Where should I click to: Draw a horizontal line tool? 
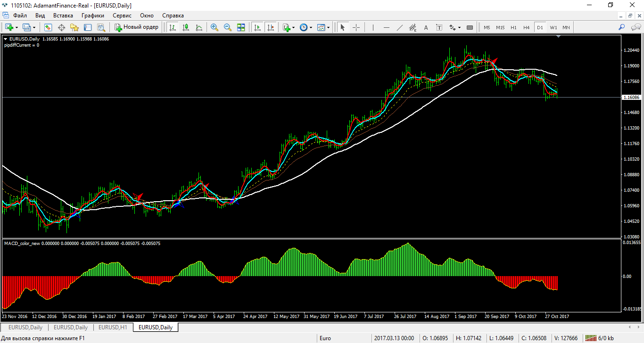[x=386, y=27]
